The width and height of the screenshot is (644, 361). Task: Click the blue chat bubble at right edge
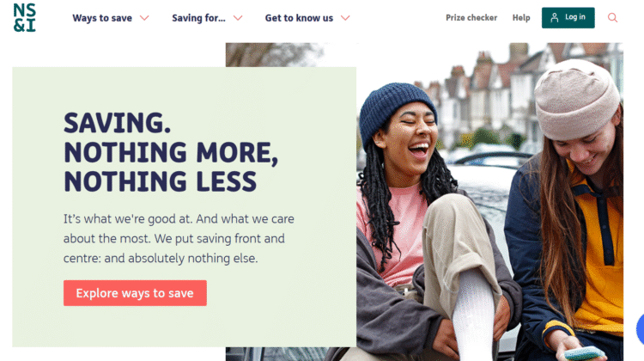point(640,329)
